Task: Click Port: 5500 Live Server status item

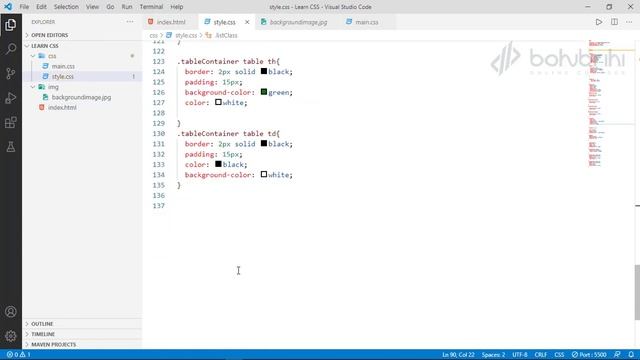Action: tap(589, 355)
